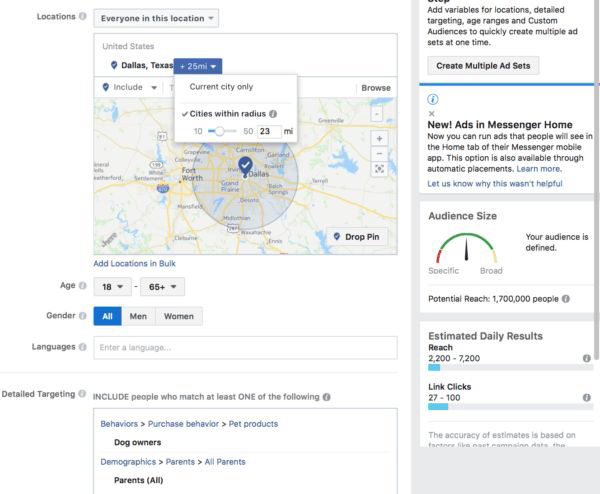Click info icon beside Potential Reach
The image size is (600, 494).
click(566, 299)
